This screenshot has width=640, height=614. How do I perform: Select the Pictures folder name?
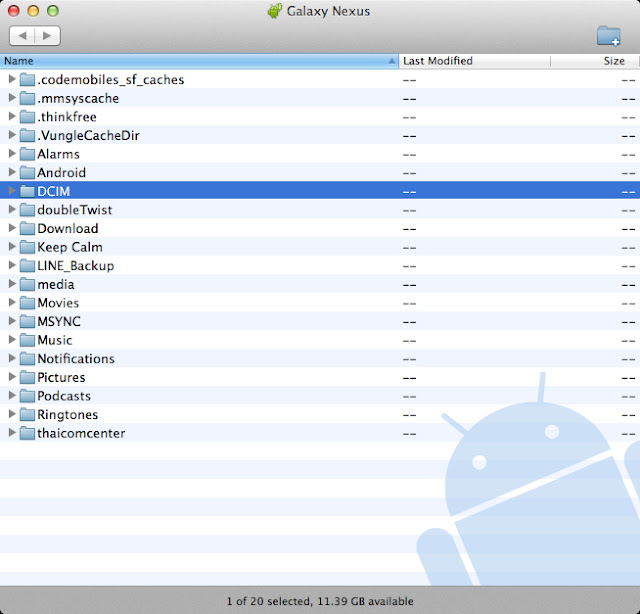[61, 377]
